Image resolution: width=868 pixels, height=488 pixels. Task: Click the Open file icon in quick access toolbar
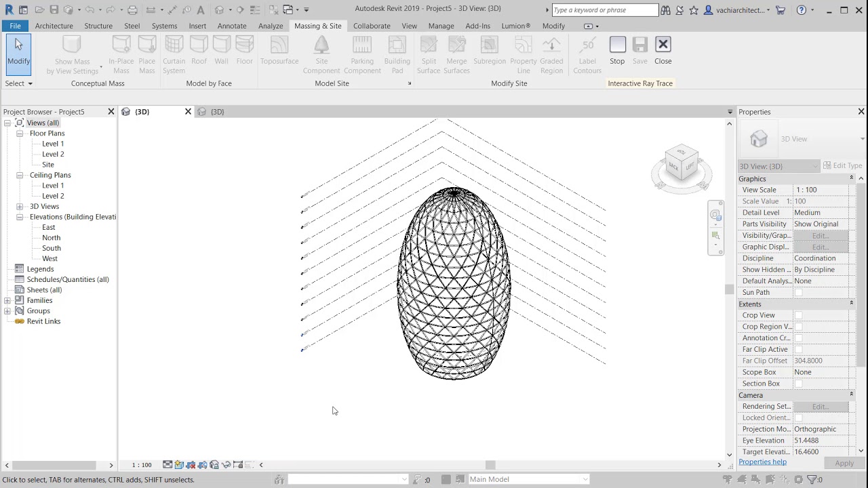pyautogui.click(x=39, y=9)
